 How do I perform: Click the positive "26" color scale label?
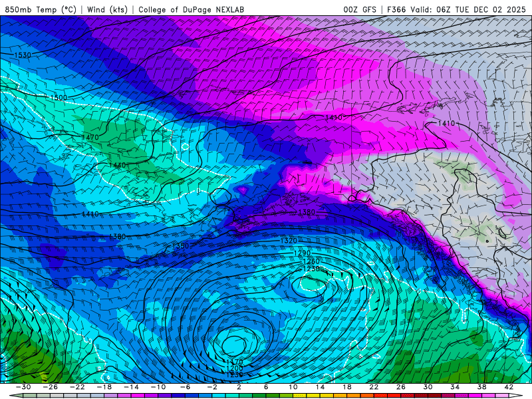pos(401,387)
